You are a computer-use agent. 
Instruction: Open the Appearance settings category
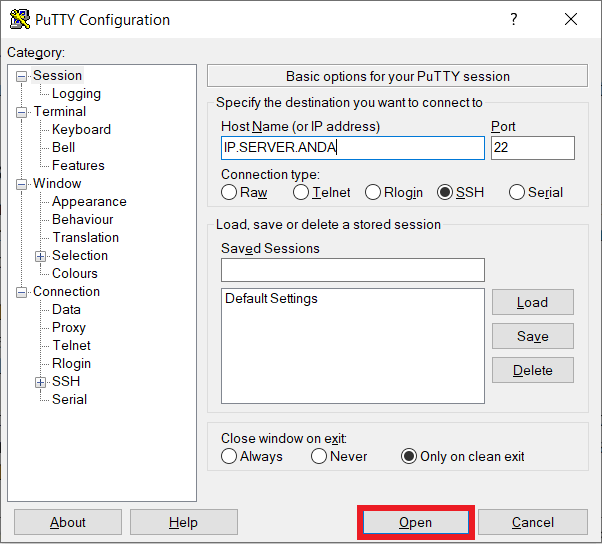coord(89,202)
